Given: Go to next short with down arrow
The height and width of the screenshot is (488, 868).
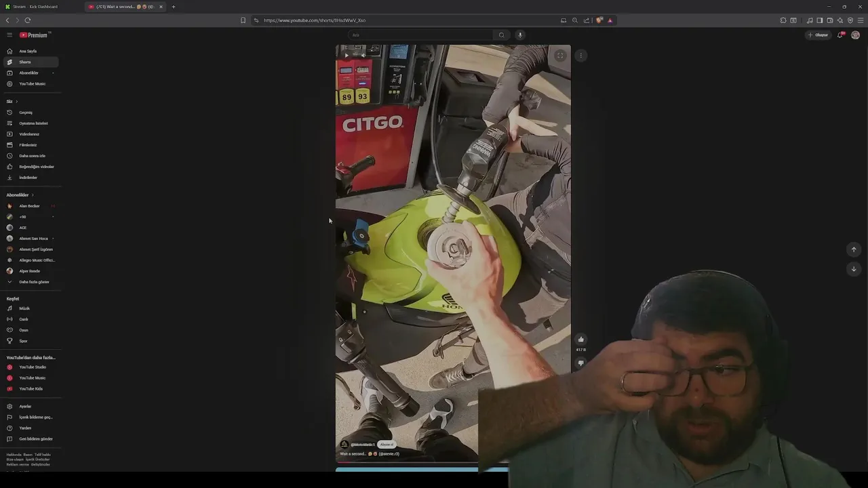Looking at the screenshot, I should pyautogui.click(x=854, y=268).
